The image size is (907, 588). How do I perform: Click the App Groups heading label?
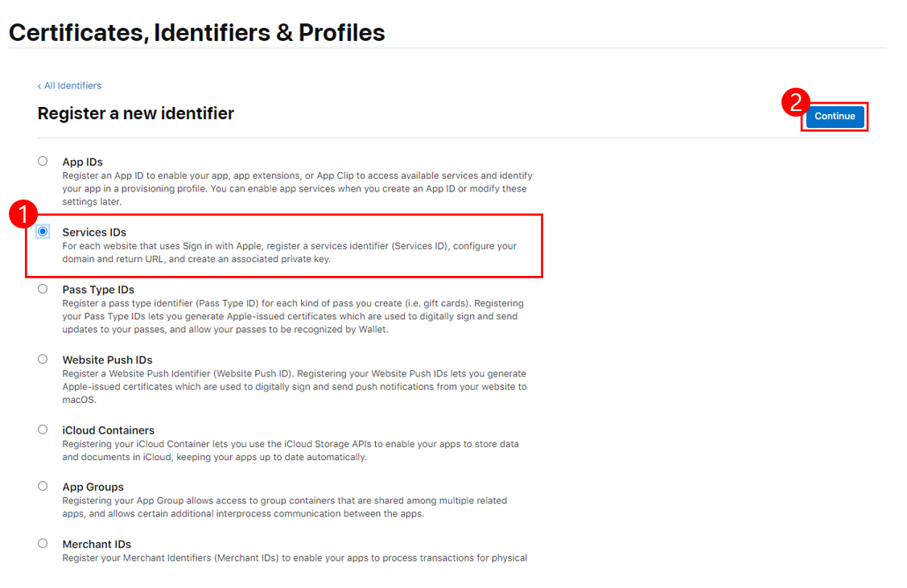pyautogui.click(x=93, y=487)
